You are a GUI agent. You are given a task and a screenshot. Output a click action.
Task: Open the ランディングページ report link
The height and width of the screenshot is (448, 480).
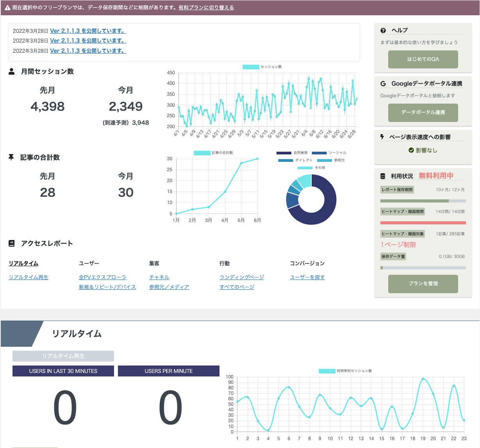[242, 277]
